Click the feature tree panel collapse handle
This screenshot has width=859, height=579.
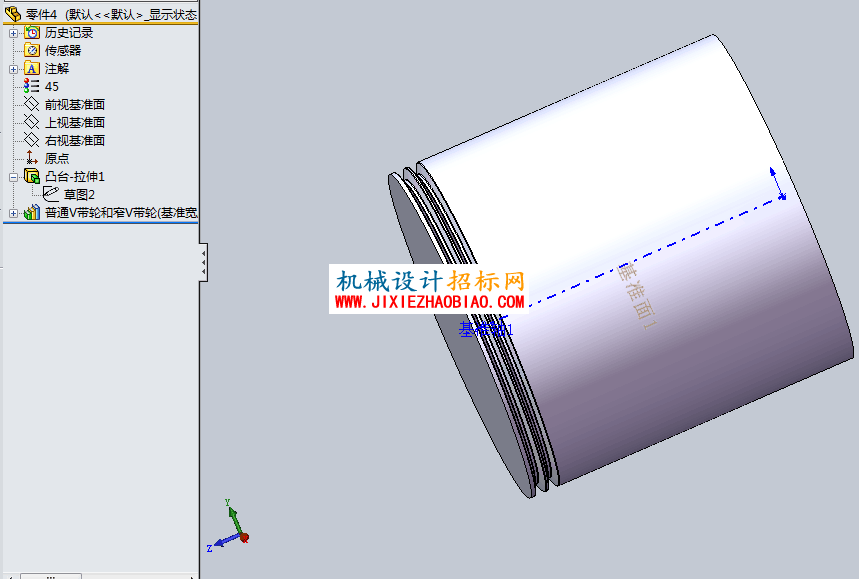pyautogui.click(x=203, y=262)
